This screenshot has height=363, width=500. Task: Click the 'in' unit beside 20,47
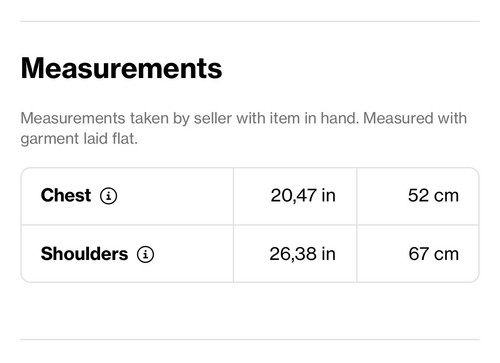(328, 196)
